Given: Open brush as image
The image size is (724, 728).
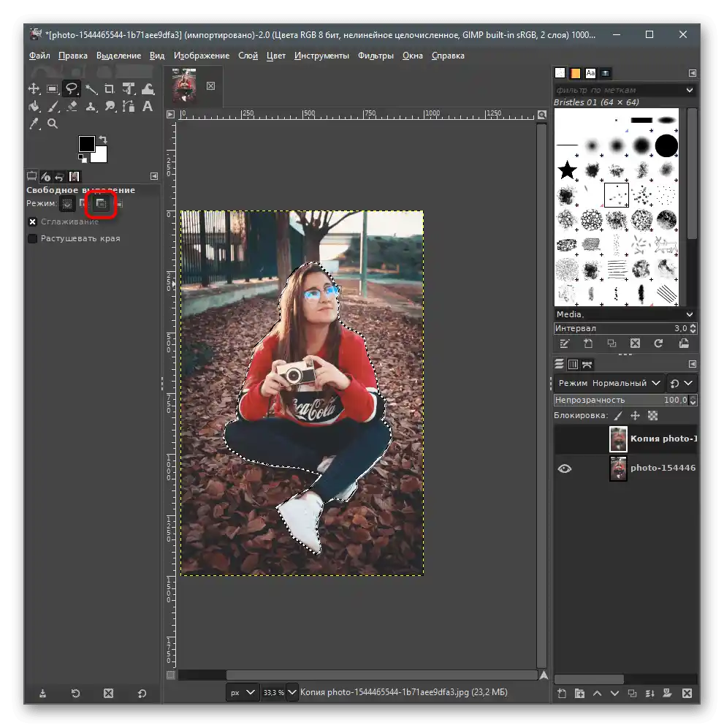Looking at the screenshot, I should (x=684, y=344).
